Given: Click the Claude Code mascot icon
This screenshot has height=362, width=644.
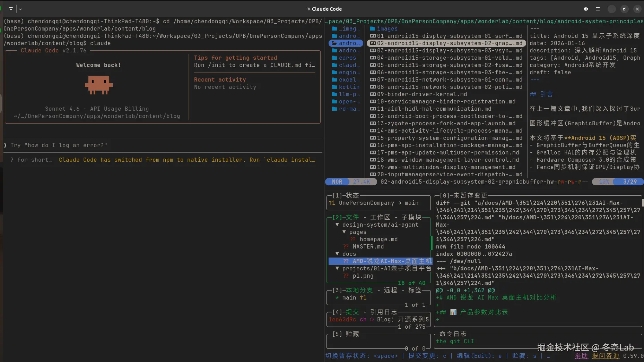Looking at the screenshot, I should pos(99,85).
